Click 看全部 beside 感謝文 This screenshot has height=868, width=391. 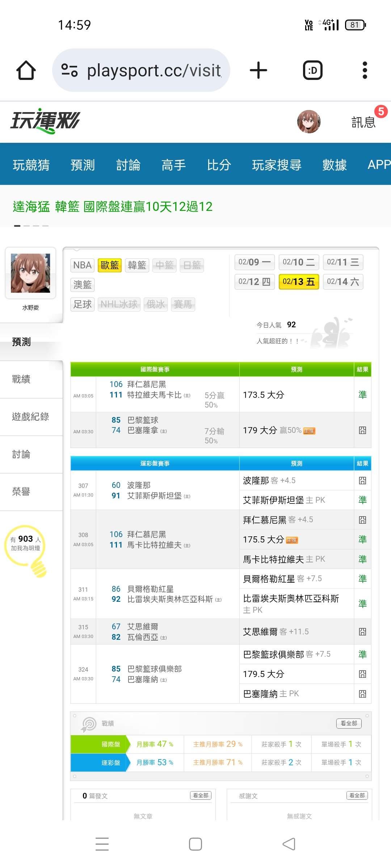pyautogui.click(x=357, y=795)
